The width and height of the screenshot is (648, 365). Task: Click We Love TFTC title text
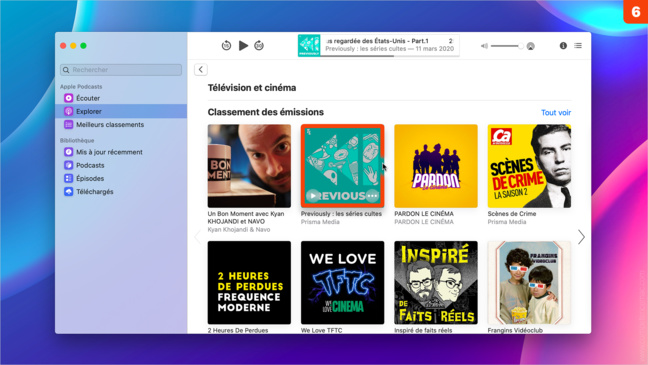[x=322, y=330]
